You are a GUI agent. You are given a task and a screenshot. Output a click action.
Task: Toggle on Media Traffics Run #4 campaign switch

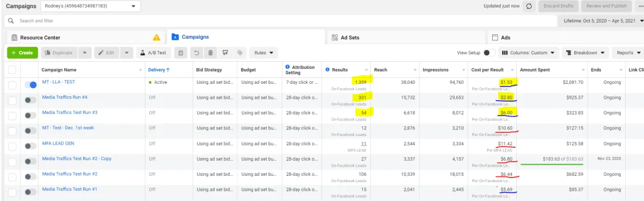pyautogui.click(x=31, y=100)
